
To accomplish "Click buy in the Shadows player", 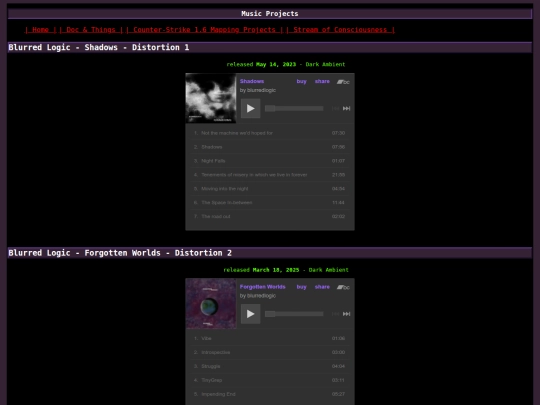I will point(301,81).
